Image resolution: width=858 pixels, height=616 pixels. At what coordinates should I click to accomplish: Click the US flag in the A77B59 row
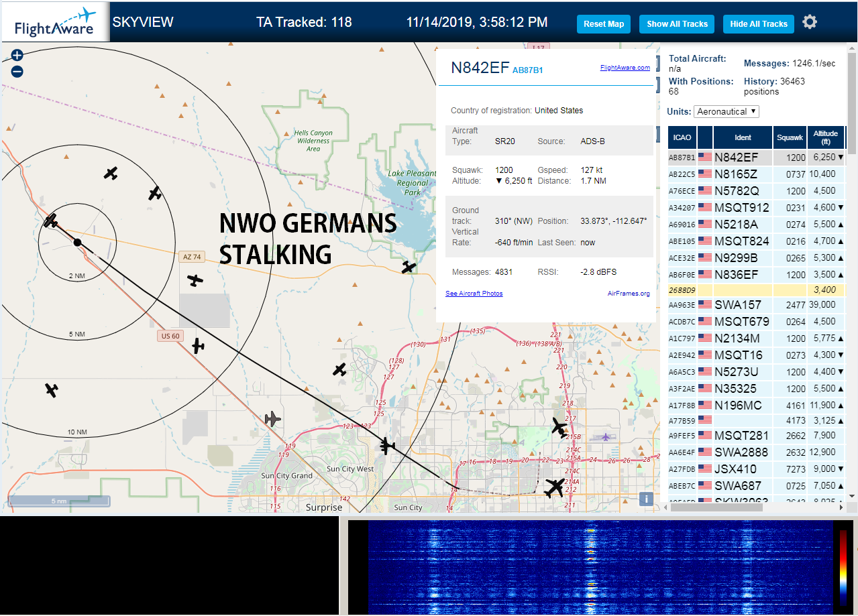705,420
